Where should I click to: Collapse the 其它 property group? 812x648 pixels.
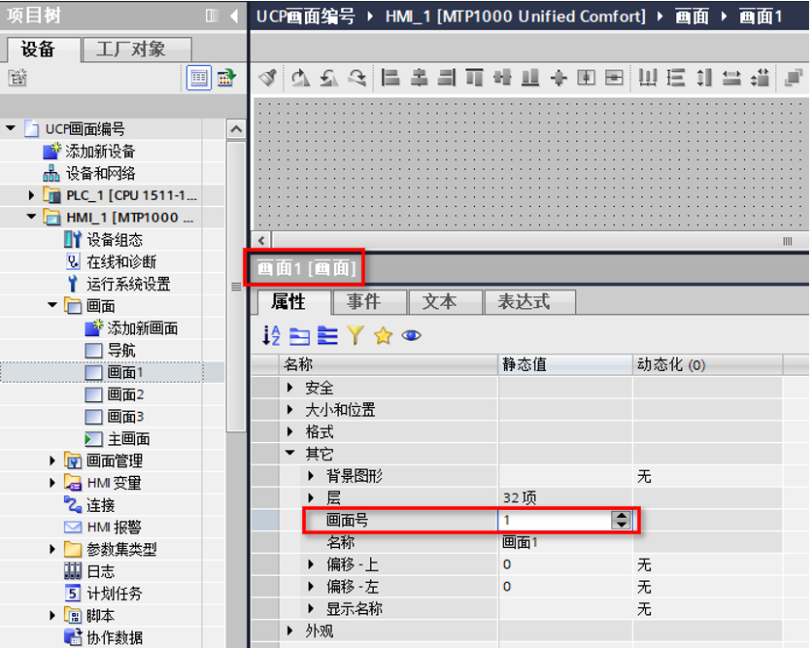click(x=290, y=455)
